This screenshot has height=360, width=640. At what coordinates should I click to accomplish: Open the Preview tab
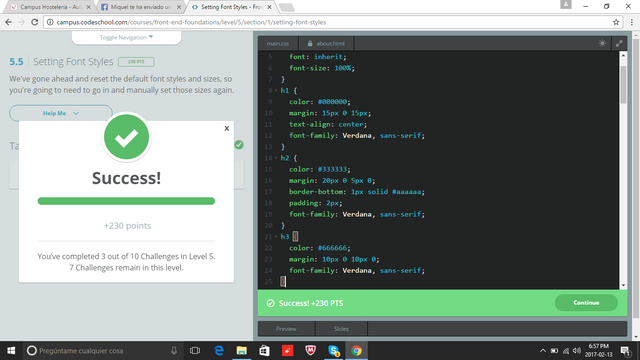[286, 329]
